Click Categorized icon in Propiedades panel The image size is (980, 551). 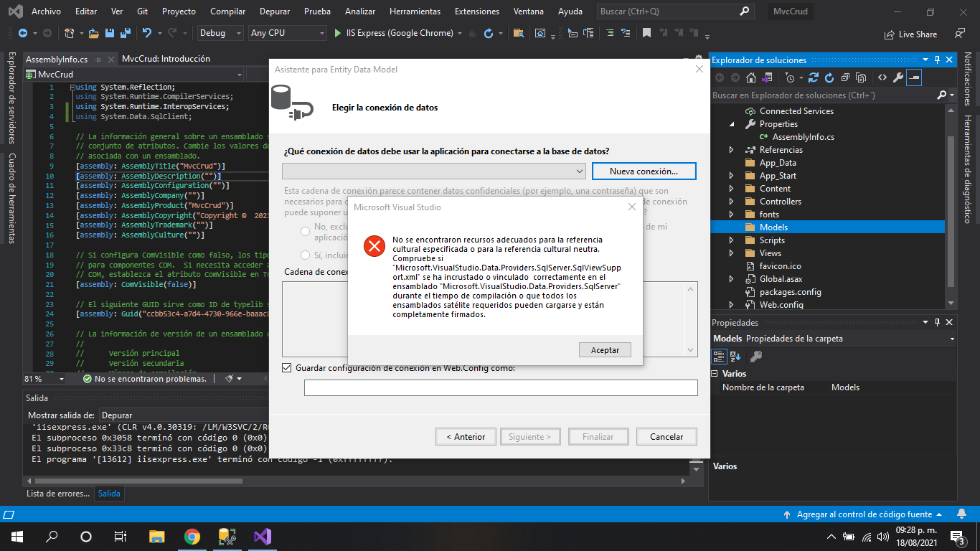click(x=719, y=356)
